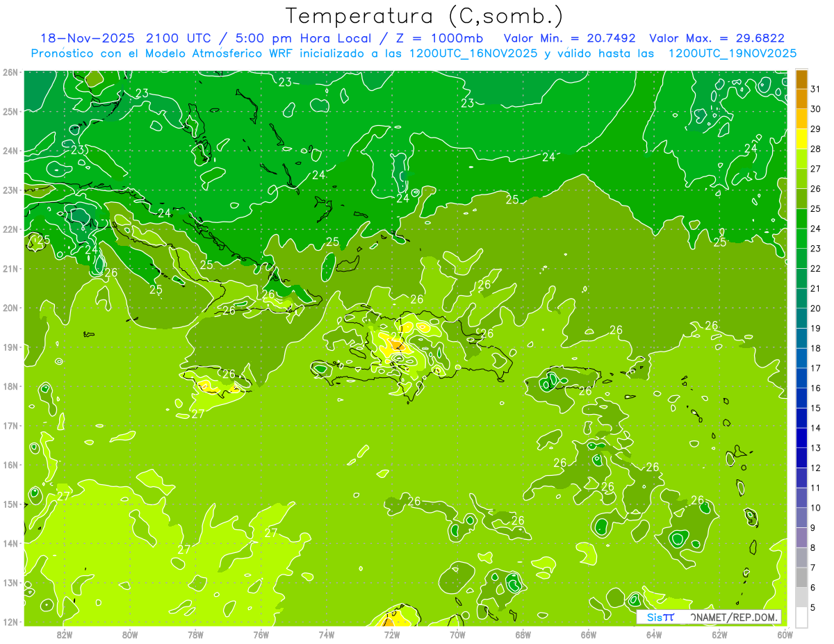This screenshot has width=834, height=644.
Task: Click the "70W" longitude axis label
Action: tap(457, 634)
